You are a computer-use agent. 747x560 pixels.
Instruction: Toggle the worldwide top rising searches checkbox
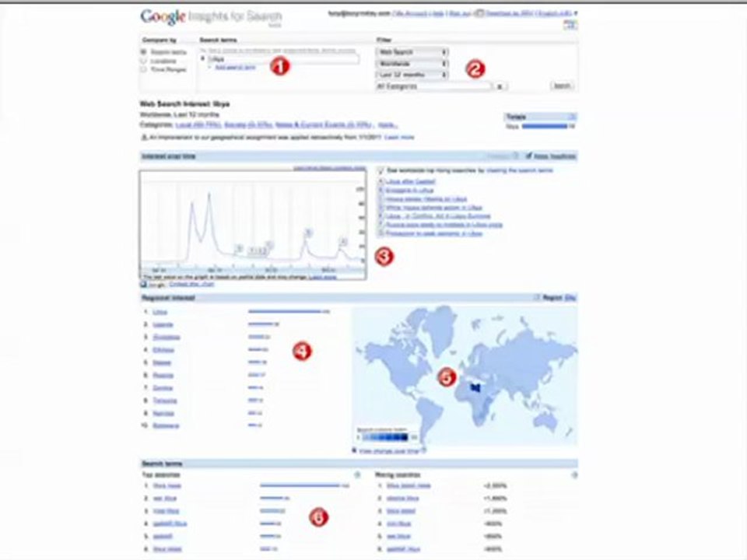(381, 170)
